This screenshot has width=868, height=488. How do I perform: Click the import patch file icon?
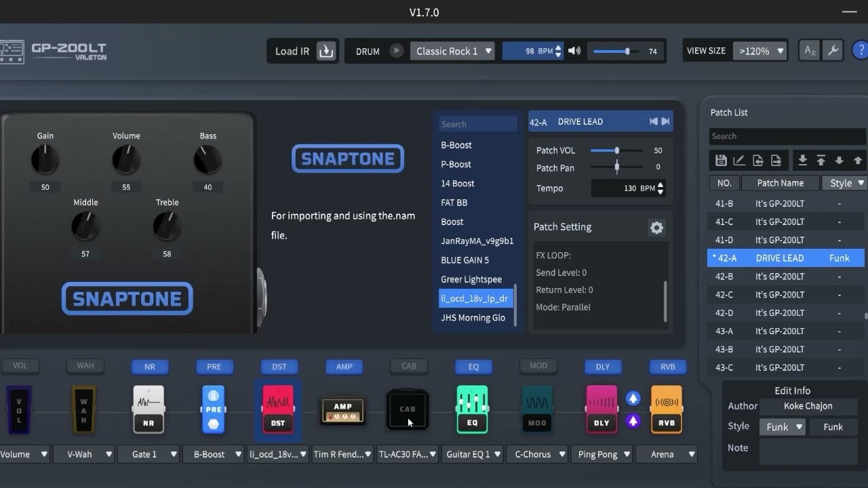pyautogui.click(x=757, y=161)
